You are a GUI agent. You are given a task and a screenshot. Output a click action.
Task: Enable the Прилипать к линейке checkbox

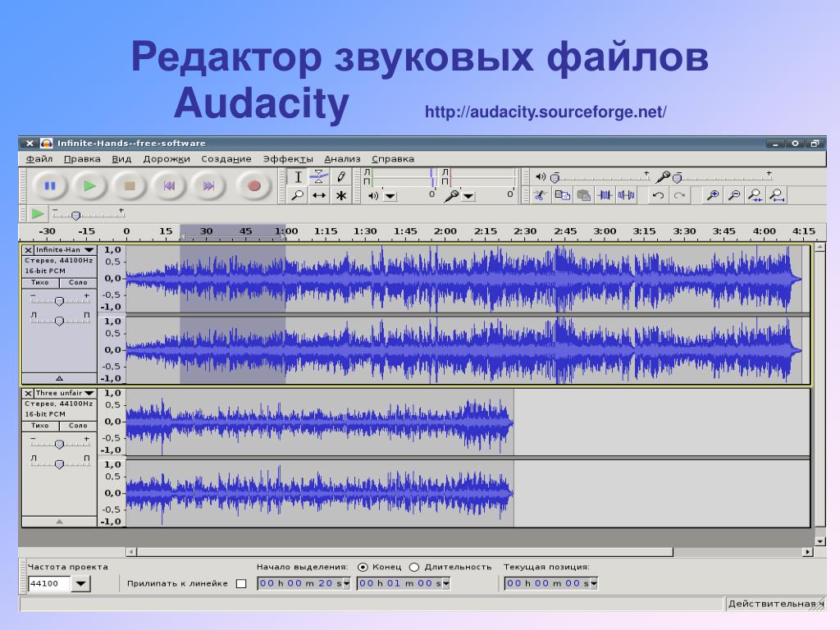(x=241, y=583)
